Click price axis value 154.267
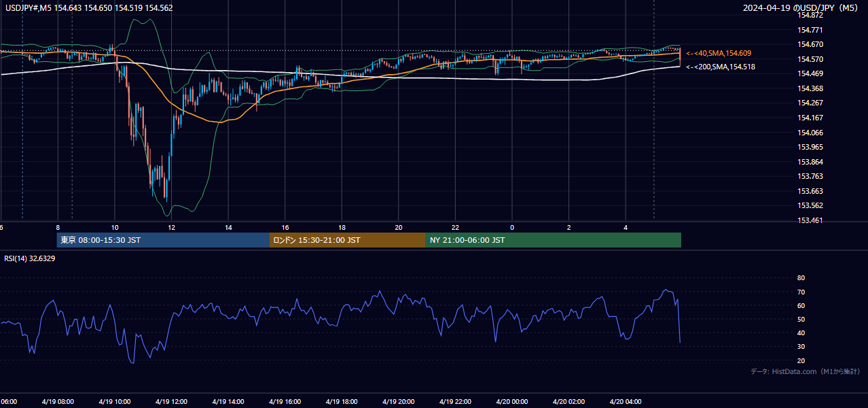868x408 pixels. point(811,103)
